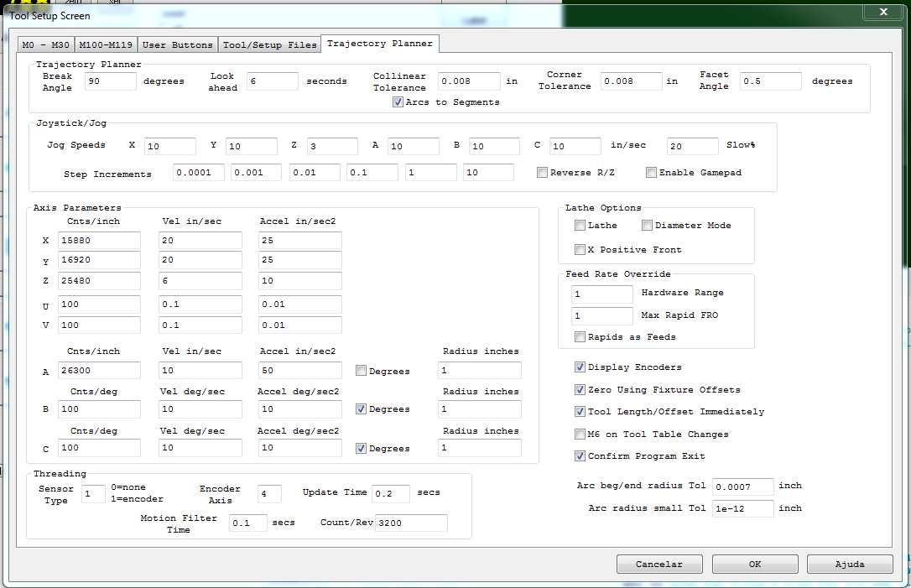Enable the Reverse R/Z option

point(543,173)
